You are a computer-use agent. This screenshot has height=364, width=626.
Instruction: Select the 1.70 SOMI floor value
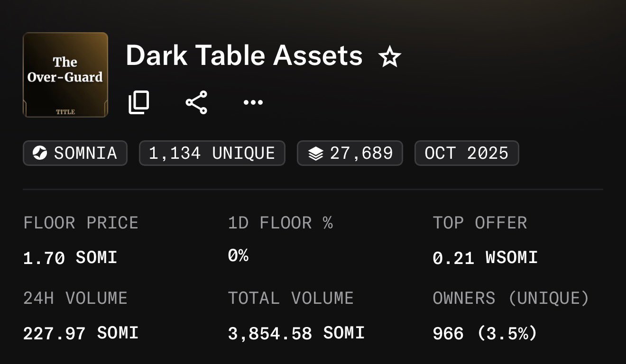tap(70, 258)
